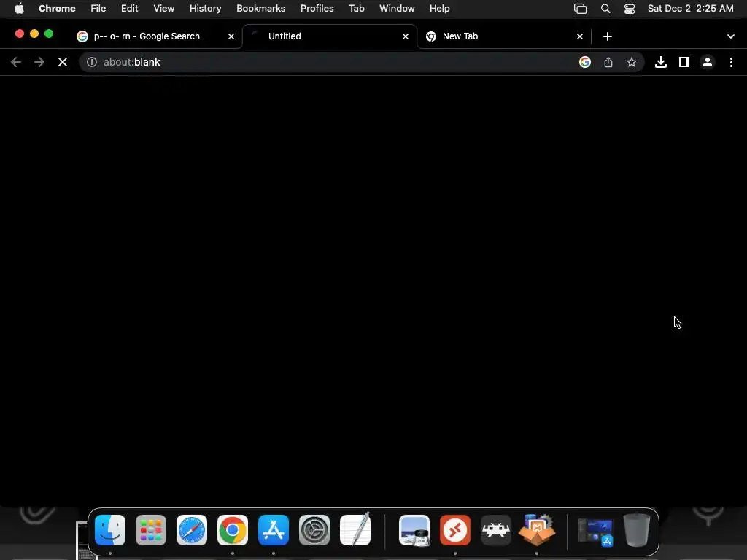Switch to the Google Search tab
Viewport: 747px width, 560px height.
pos(155,36)
